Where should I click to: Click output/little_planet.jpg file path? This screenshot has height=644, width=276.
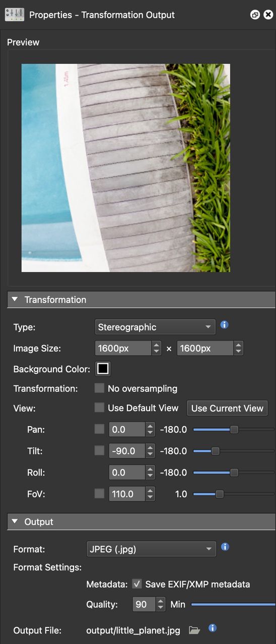(133, 630)
